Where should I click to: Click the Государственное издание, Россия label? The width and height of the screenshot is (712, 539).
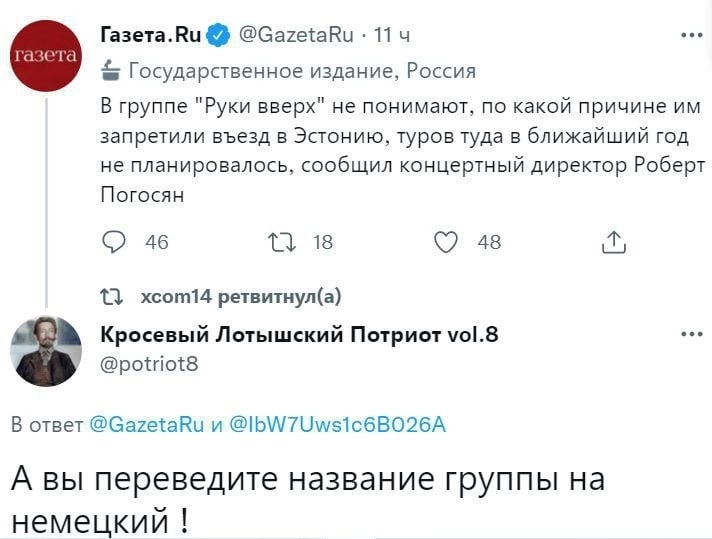click(303, 71)
